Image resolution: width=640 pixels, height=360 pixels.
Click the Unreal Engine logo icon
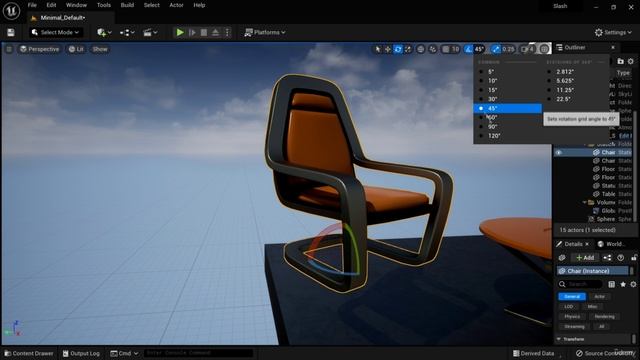(x=11, y=11)
